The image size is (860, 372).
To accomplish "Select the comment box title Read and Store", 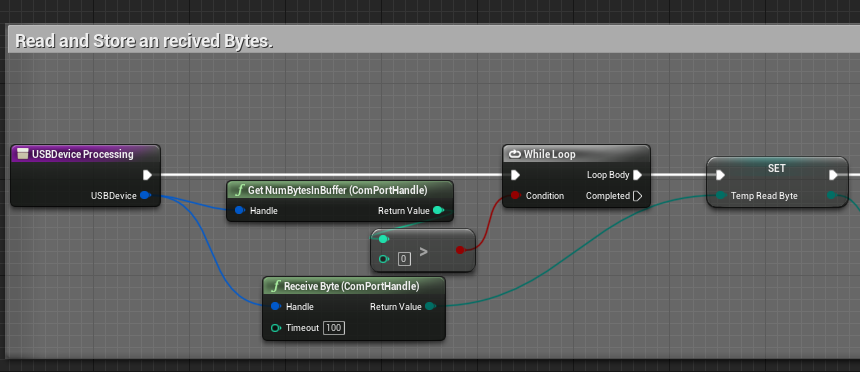I will pyautogui.click(x=144, y=41).
